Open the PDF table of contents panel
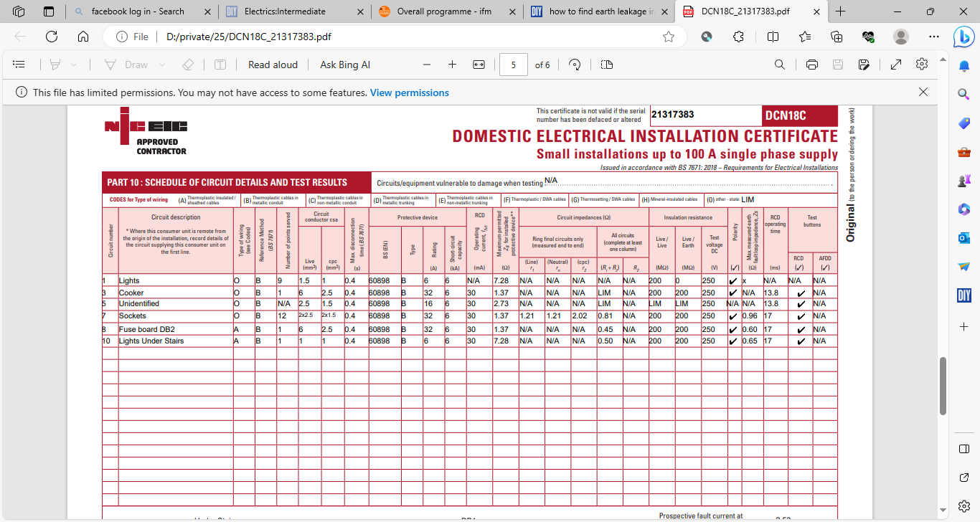 (x=19, y=65)
